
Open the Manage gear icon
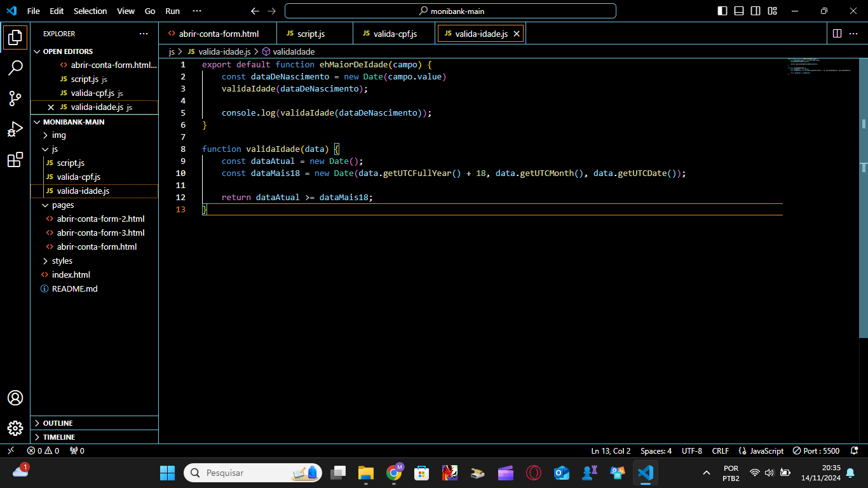(15, 428)
